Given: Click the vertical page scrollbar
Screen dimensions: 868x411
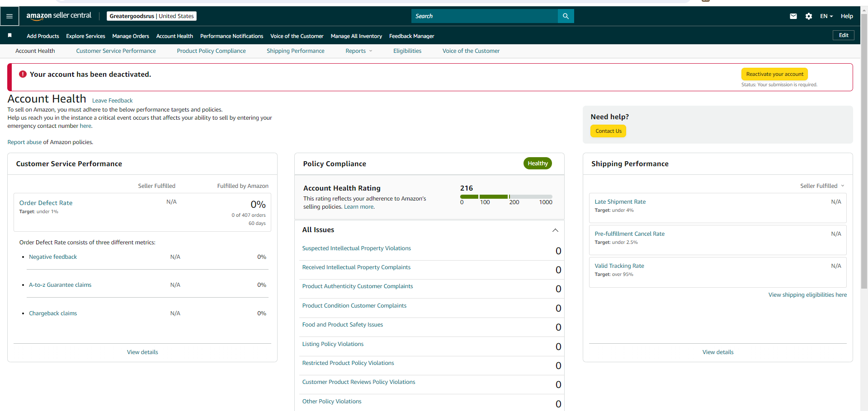Looking at the screenshot, I should point(864,151).
